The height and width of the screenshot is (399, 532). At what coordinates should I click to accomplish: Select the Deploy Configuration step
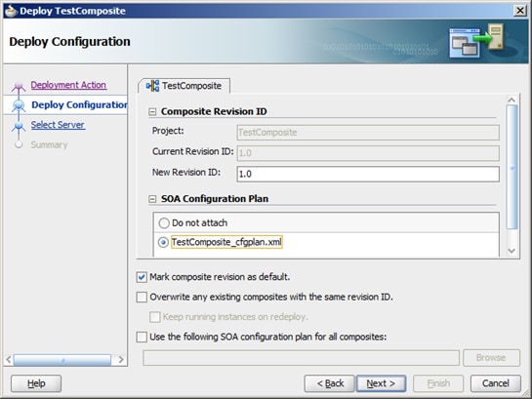tap(79, 104)
